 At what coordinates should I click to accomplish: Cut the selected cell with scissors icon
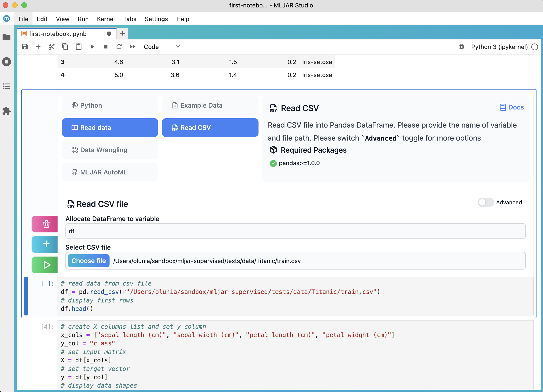[x=52, y=47]
